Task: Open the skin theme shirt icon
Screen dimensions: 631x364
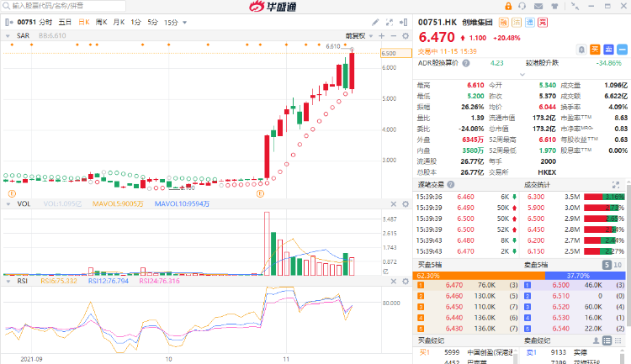Action: [x=554, y=6]
